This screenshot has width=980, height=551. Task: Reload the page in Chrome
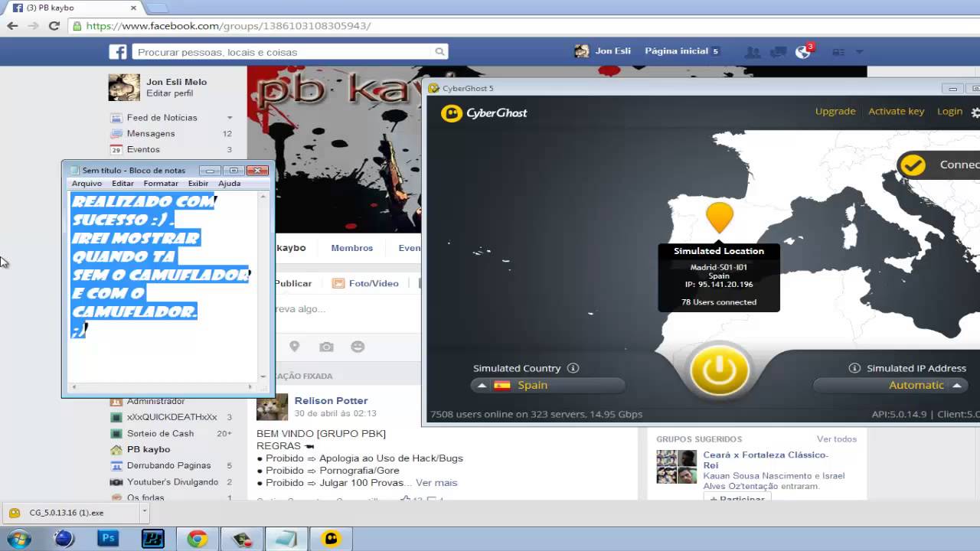[x=54, y=25]
